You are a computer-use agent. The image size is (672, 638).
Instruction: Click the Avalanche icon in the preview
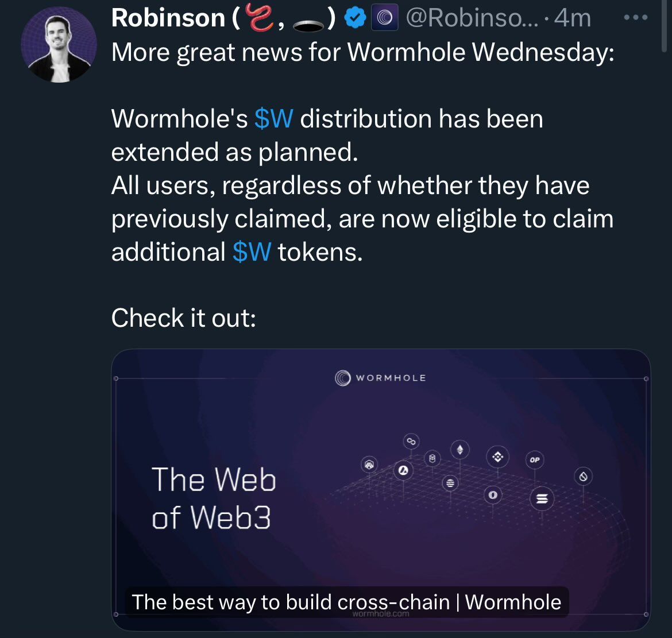coord(403,471)
